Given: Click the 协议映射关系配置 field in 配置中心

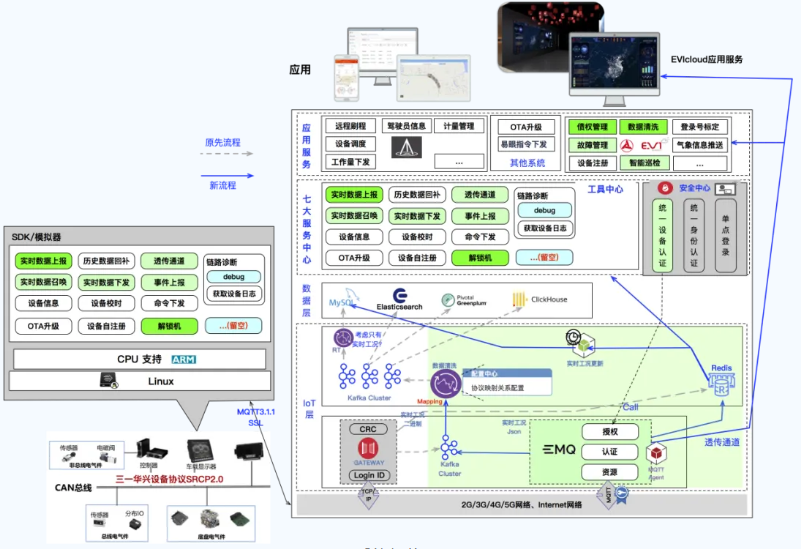Looking at the screenshot, I should tap(507, 388).
